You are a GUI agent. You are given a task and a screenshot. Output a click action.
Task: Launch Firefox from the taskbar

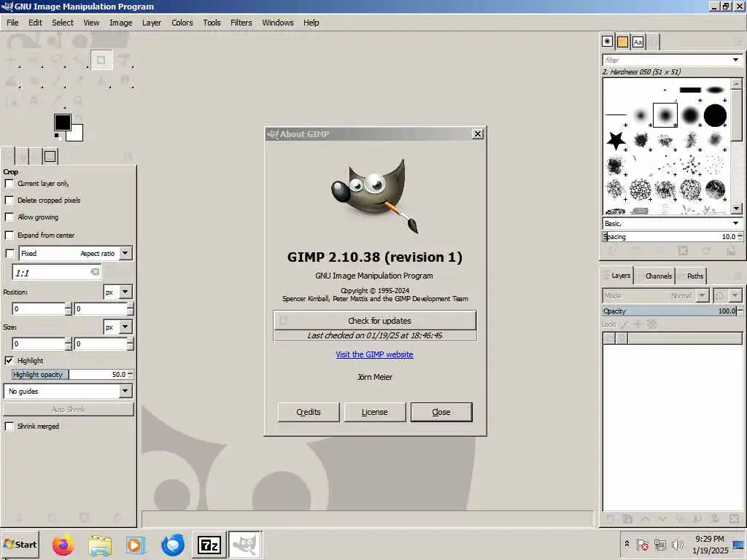pos(63,544)
